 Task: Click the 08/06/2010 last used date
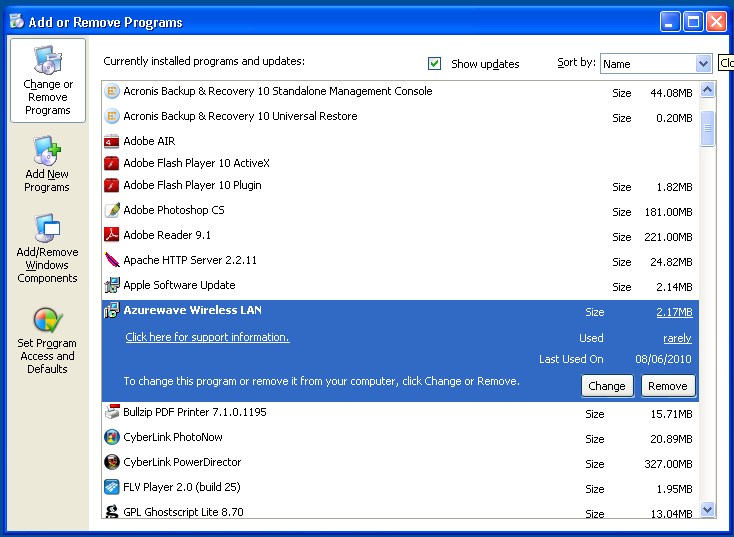pyautogui.click(x=663, y=359)
